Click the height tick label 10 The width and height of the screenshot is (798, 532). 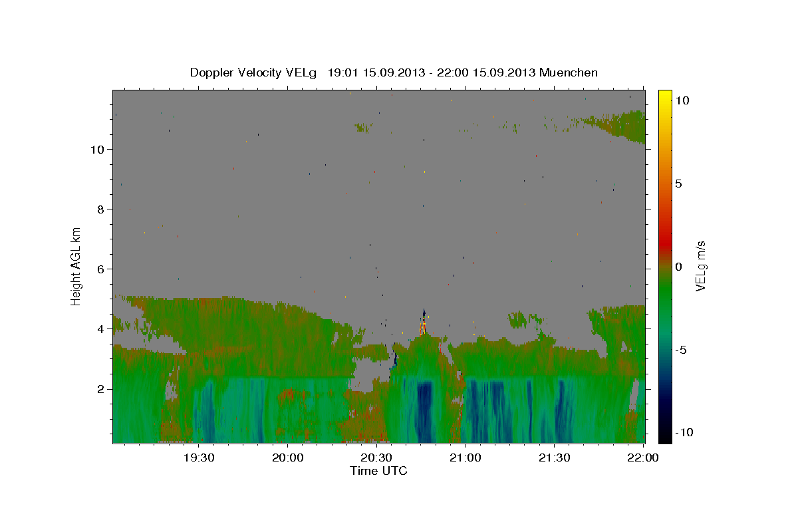tap(96, 149)
